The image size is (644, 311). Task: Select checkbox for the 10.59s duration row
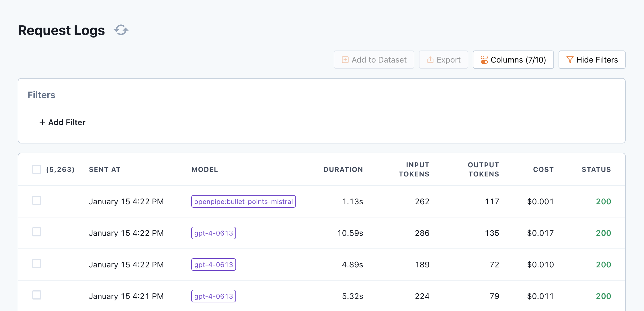click(x=37, y=232)
